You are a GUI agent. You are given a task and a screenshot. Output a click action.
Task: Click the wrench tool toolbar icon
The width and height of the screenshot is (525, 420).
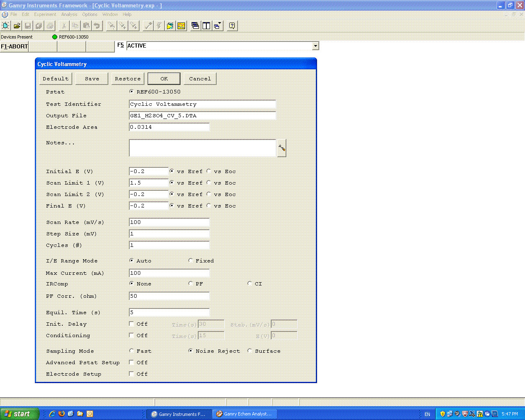click(x=148, y=26)
